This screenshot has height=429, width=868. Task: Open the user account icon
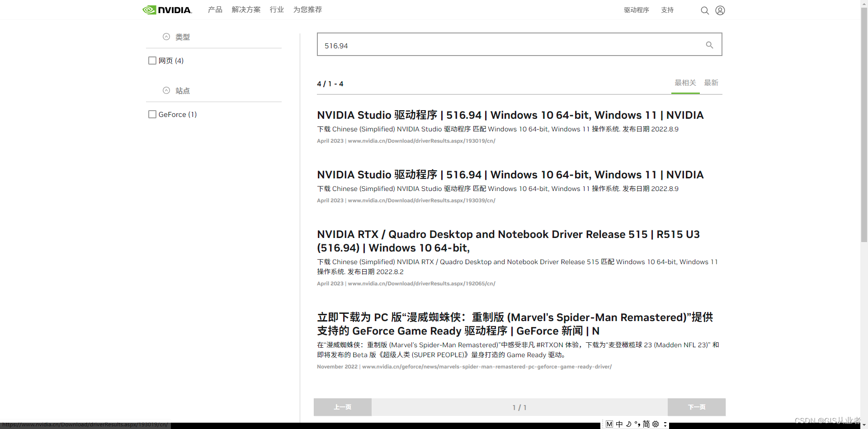point(720,10)
